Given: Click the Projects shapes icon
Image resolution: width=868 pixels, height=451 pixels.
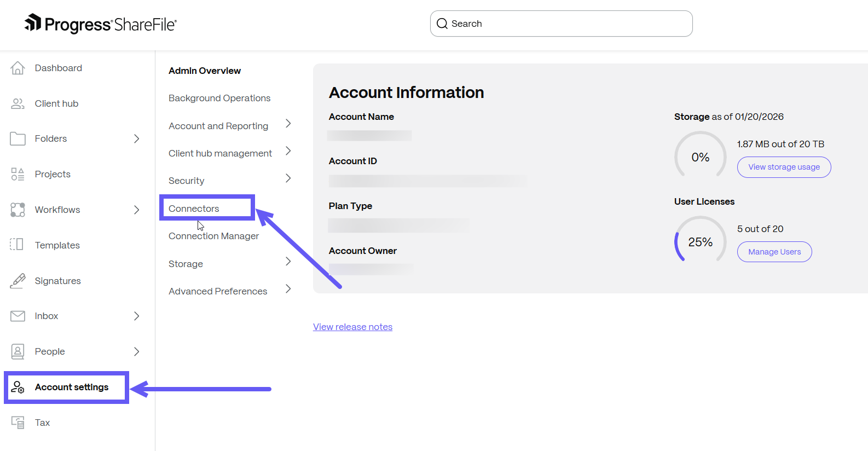Looking at the screenshot, I should click(x=18, y=174).
